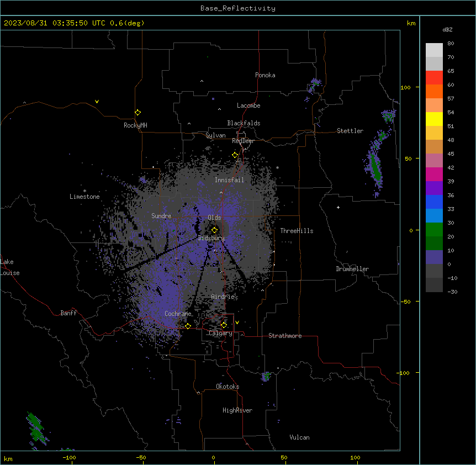Click the dBZ legend heading
476x465 pixels.
click(x=447, y=29)
